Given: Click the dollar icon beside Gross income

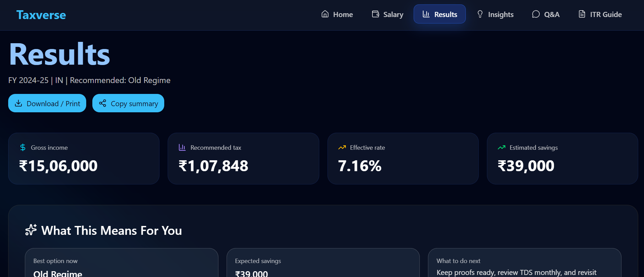Looking at the screenshot, I should tap(23, 147).
